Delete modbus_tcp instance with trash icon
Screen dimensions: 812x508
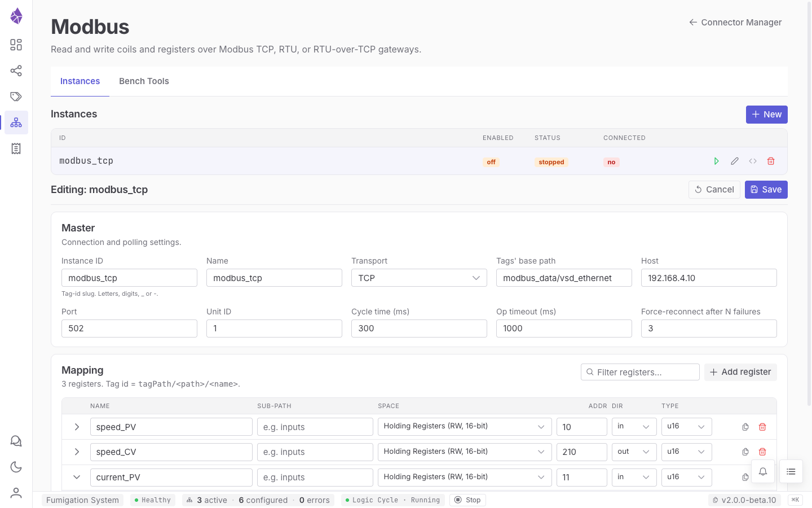(771, 161)
